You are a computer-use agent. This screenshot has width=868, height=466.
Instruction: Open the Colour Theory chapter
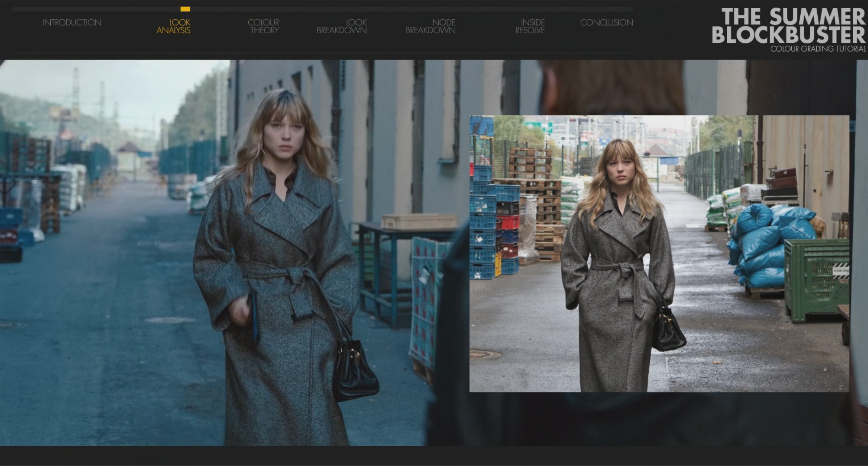pyautogui.click(x=264, y=26)
